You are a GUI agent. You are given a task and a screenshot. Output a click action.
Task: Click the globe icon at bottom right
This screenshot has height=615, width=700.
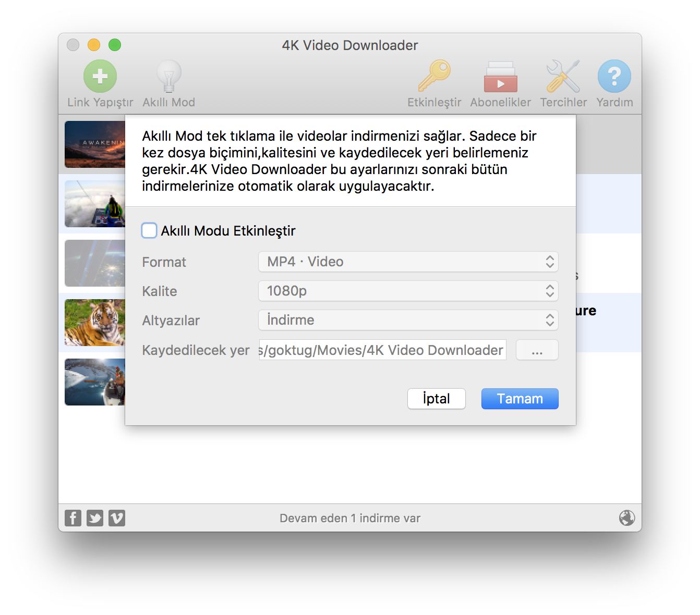(x=626, y=518)
